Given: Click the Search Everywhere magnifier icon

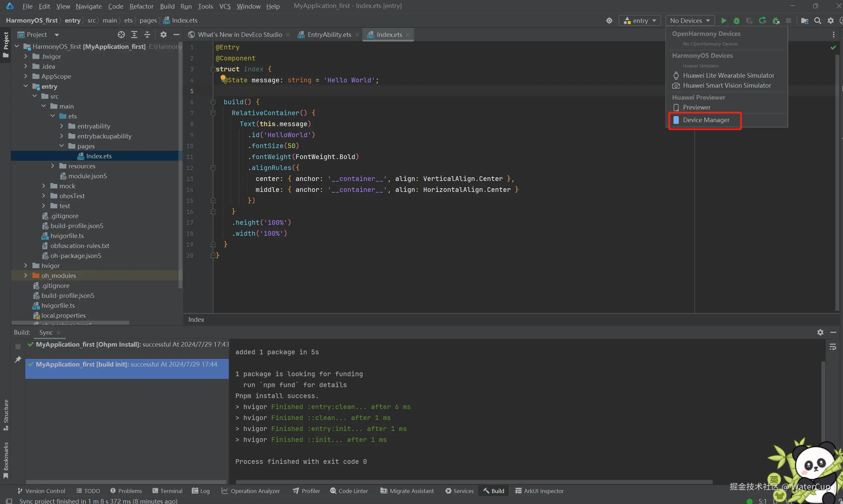Looking at the screenshot, I should click(x=817, y=21).
